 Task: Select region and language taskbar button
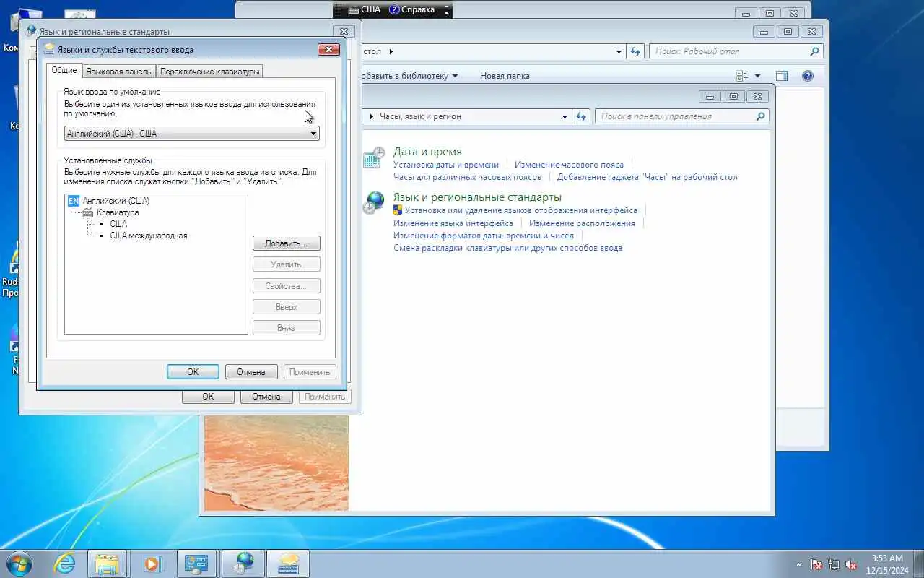(243, 563)
